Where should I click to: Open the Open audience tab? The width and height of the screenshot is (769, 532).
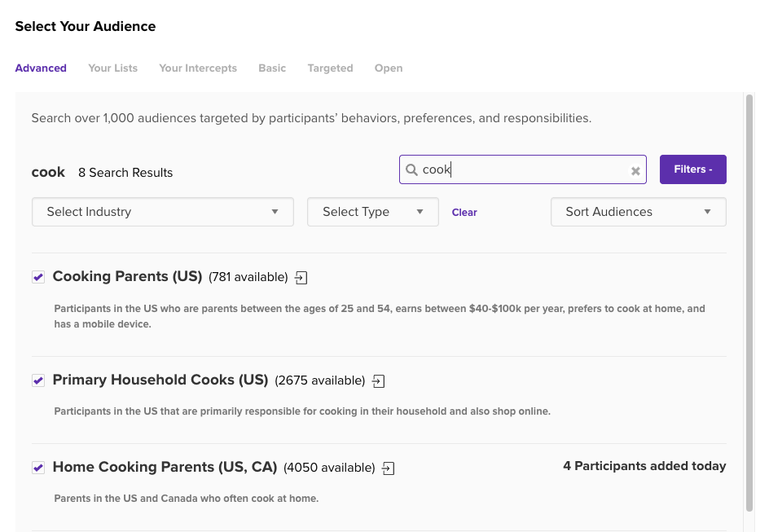[389, 68]
